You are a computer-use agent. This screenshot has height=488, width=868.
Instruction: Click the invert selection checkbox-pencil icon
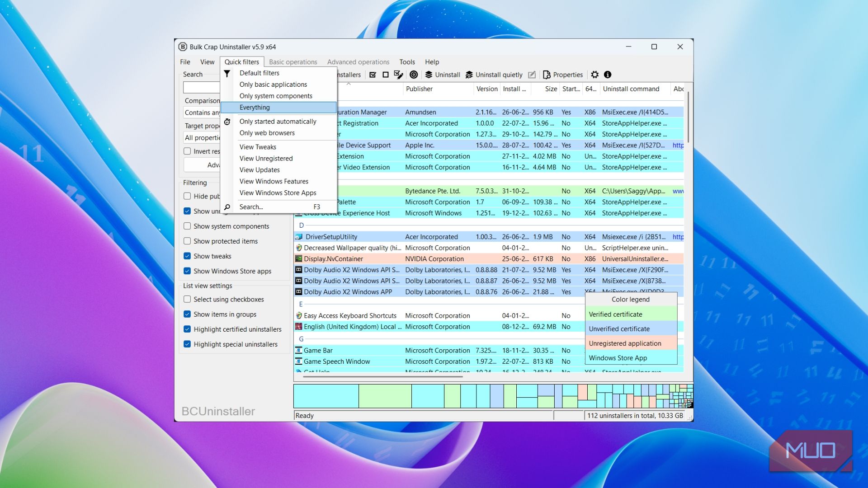coord(399,75)
